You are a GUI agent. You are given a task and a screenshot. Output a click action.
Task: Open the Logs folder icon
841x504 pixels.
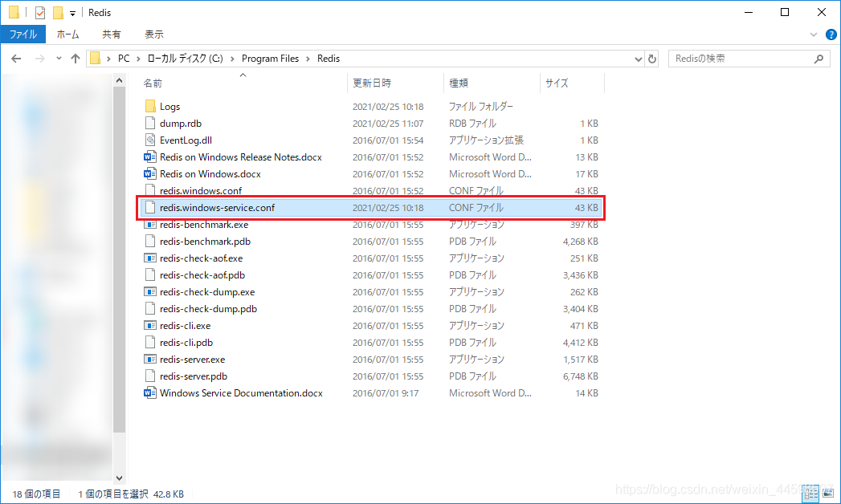150,106
